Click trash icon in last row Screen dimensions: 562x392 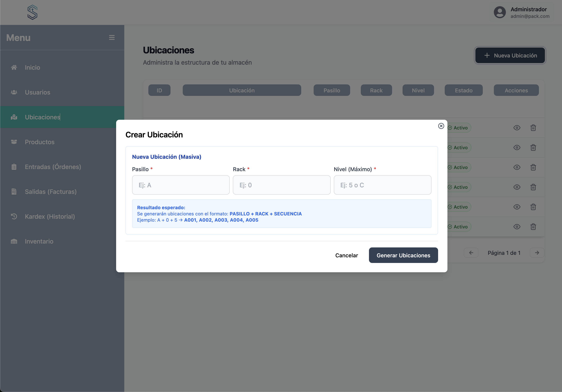533,227
